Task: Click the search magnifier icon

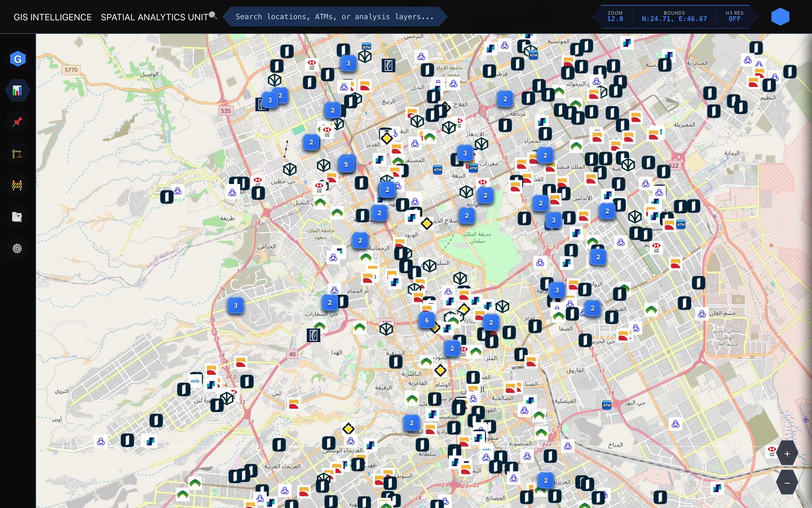Action: coord(213,15)
